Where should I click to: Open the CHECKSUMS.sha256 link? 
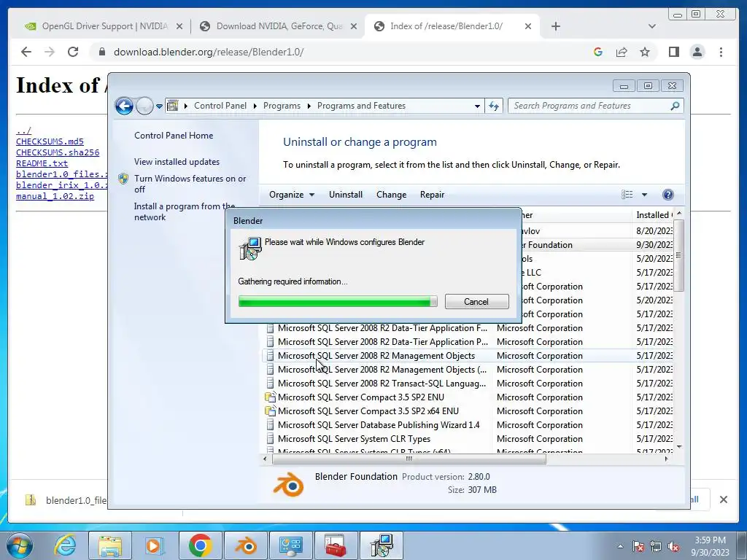point(58,152)
